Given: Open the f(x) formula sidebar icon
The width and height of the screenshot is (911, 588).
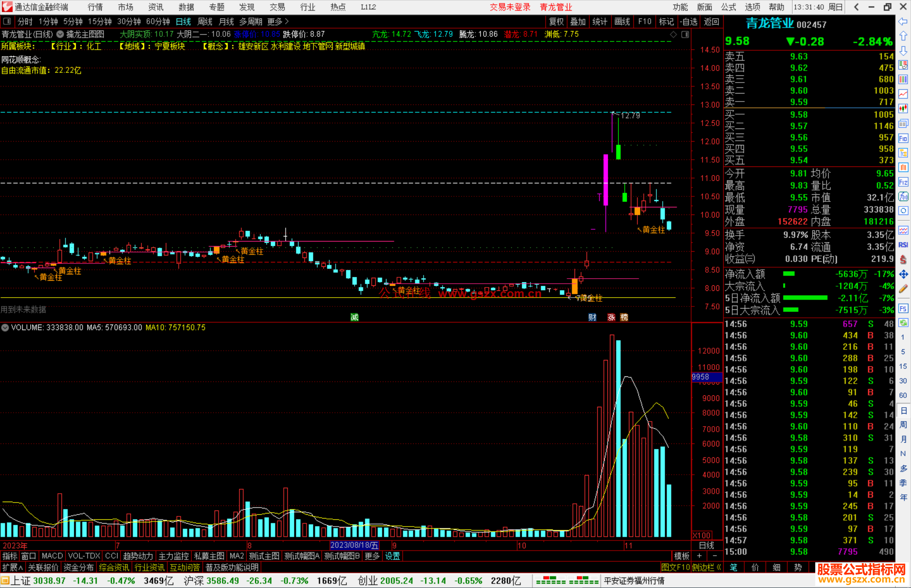Looking at the screenshot, I should click(x=903, y=197).
